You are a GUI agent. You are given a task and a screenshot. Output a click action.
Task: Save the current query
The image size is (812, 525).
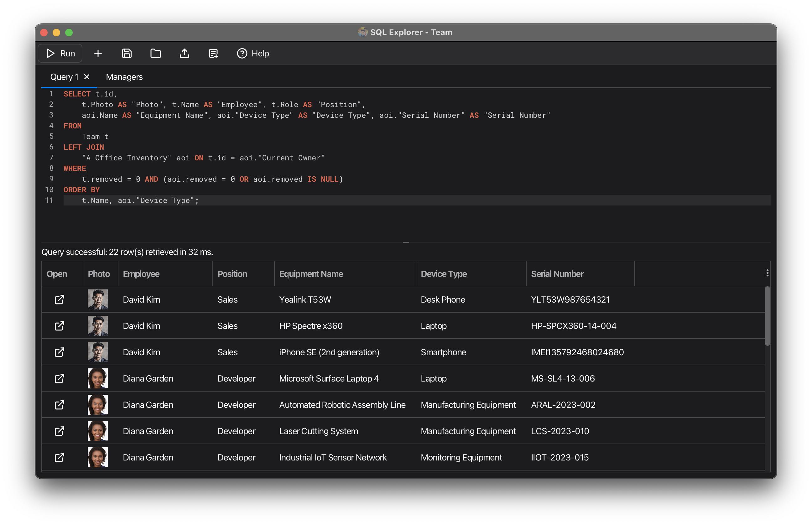127,53
